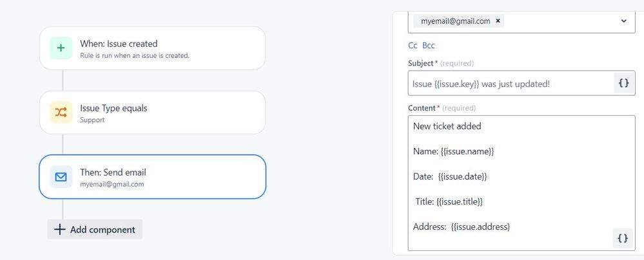
Task: Click the Name: {{issue.name}} line
Action: 453,151
